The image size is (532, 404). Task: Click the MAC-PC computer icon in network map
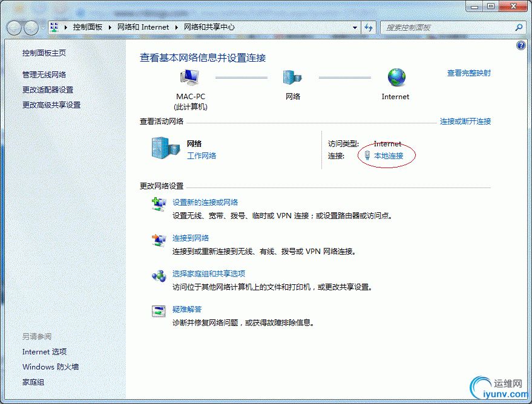[x=189, y=77]
